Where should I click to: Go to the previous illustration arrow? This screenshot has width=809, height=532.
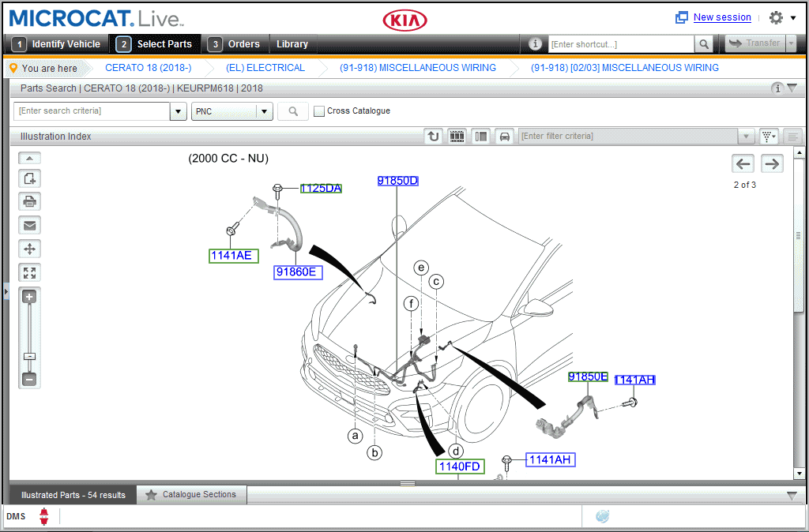pos(743,163)
